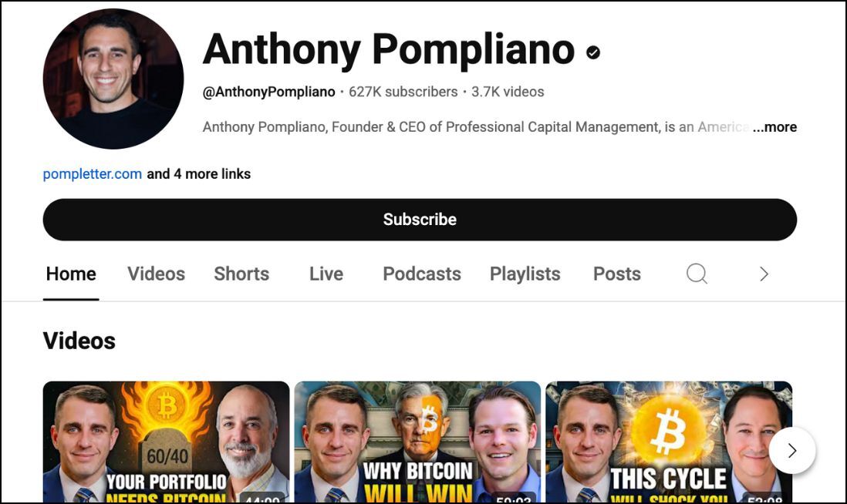Viewport: 847px width, 504px height.
Task: Click Anthony Pompliano's profile avatar
Action: point(113,79)
